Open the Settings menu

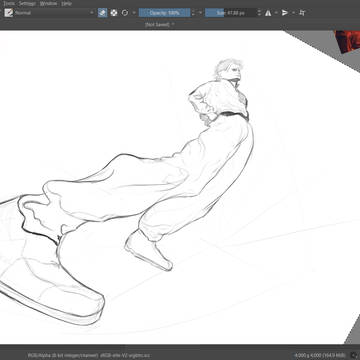pyautogui.click(x=27, y=3)
